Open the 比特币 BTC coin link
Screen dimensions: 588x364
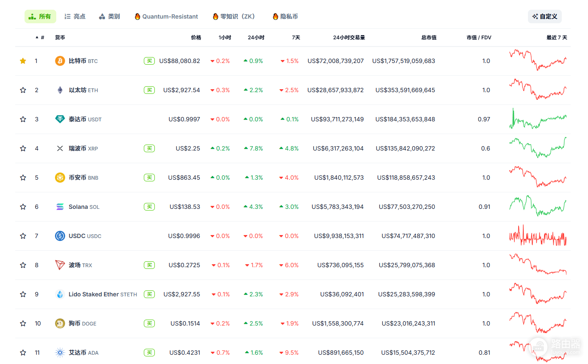pyautogui.click(x=83, y=61)
